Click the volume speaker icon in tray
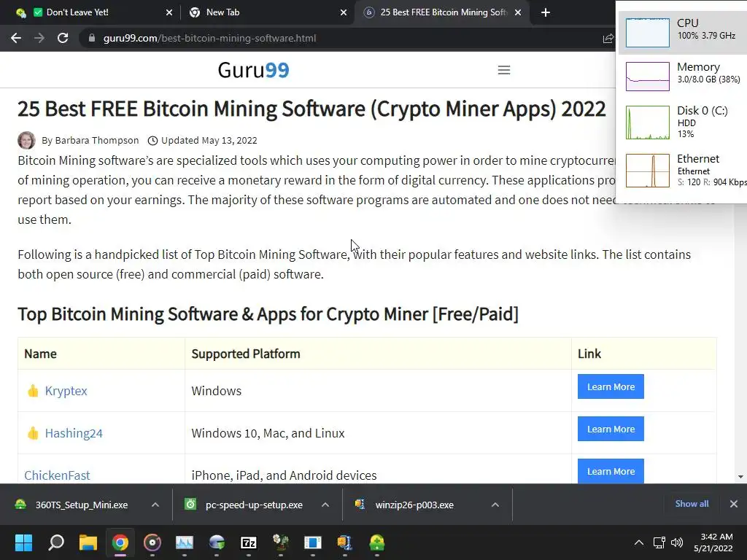The width and height of the screenshot is (747, 560). [676, 542]
